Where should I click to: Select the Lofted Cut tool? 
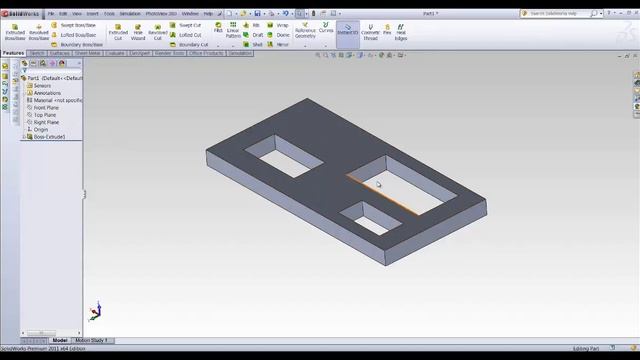186,35
